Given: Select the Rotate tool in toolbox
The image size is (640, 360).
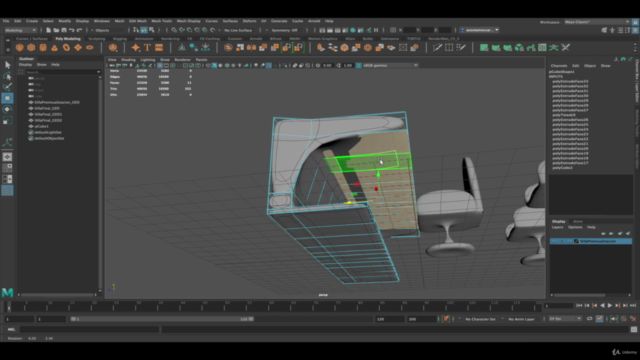Looking at the screenshot, I should click(7, 109).
